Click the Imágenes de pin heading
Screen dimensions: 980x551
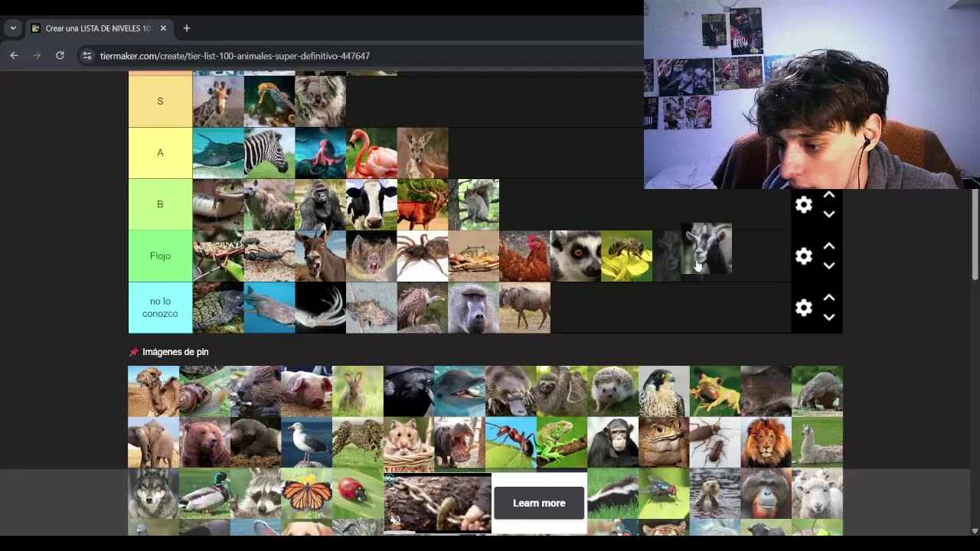pyautogui.click(x=175, y=352)
